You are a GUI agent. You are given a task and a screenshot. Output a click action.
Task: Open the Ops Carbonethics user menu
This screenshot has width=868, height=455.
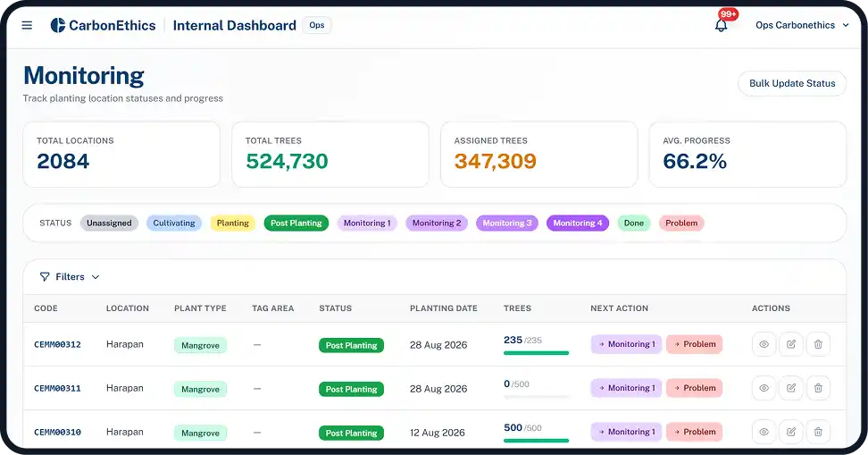(802, 26)
